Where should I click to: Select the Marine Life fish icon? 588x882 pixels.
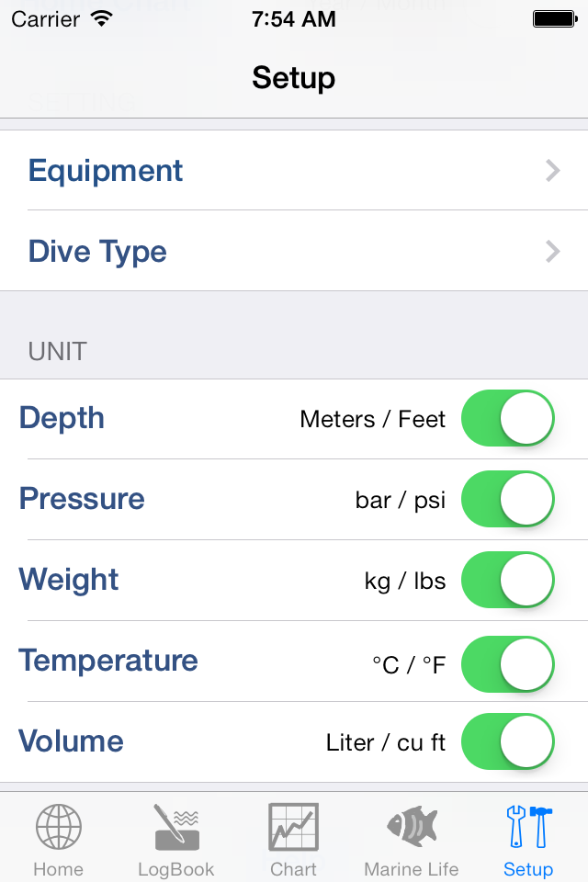click(x=412, y=825)
